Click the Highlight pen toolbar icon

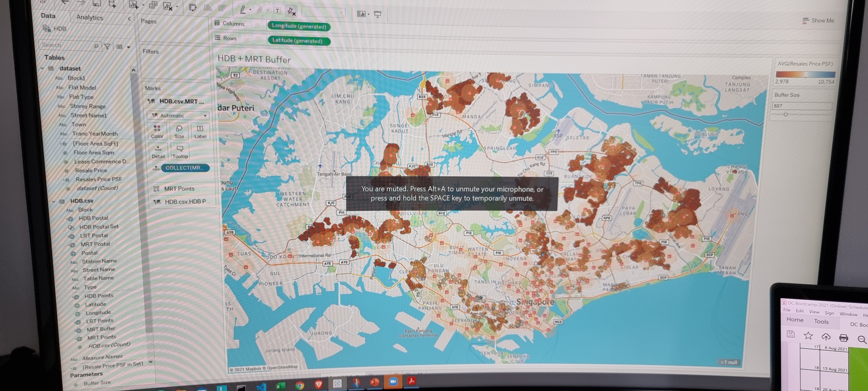[243, 10]
